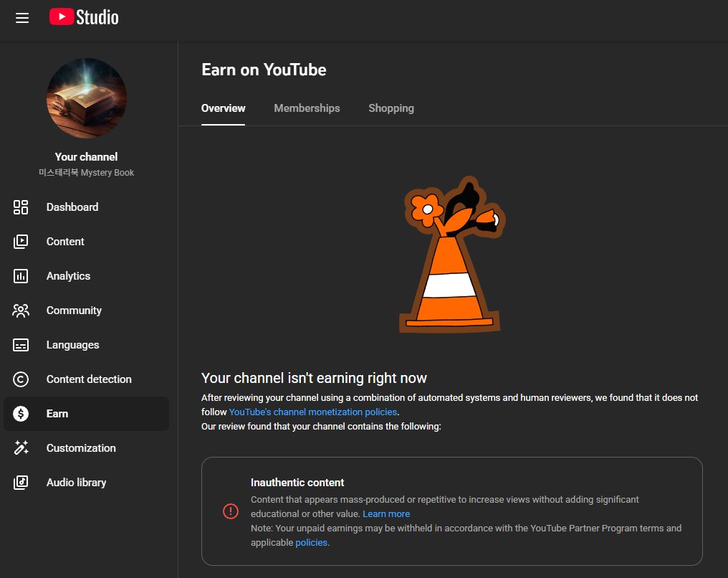The height and width of the screenshot is (578, 728).
Task: Click the Content detection copyright icon
Action: pyautogui.click(x=21, y=379)
